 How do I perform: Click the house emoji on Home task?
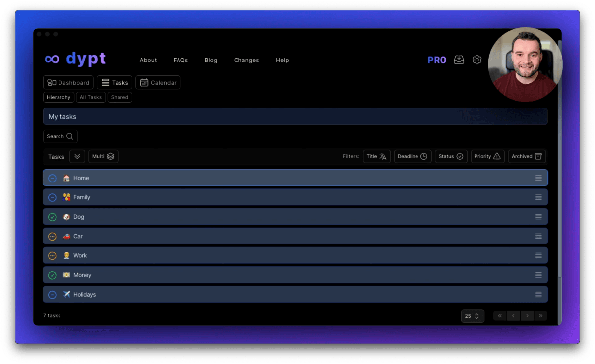click(66, 178)
